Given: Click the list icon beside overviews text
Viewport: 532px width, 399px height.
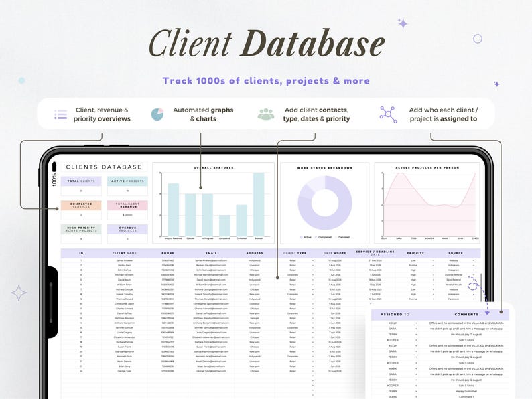Looking at the screenshot, I should (61, 114).
